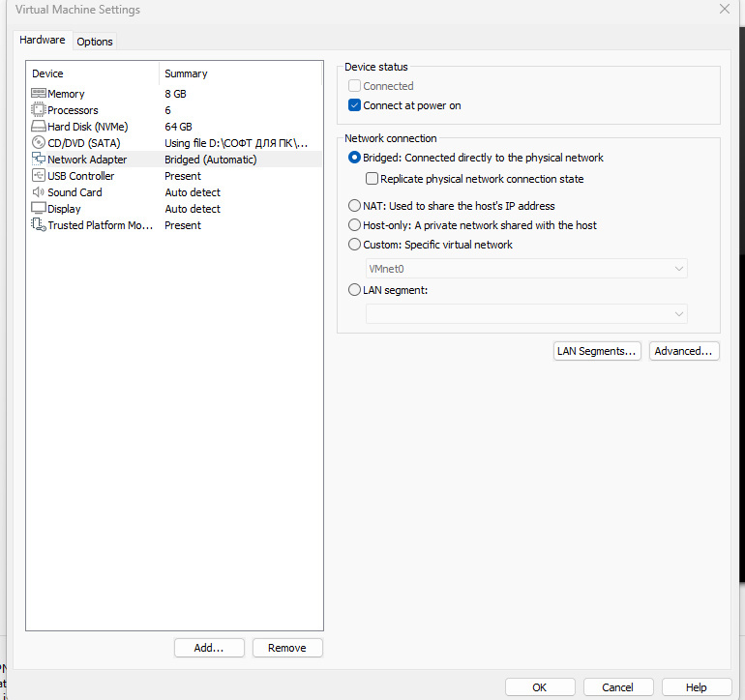Image resolution: width=745 pixels, height=700 pixels.
Task: Choose Host-only private network option
Action: (354, 224)
